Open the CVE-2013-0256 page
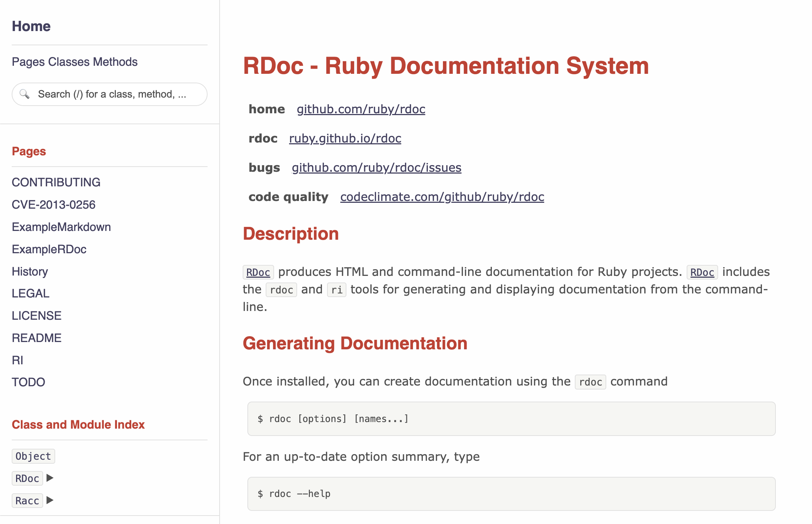The height and width of the screenshot is (524, 812). pyautogui.click(x=53, y=205)
